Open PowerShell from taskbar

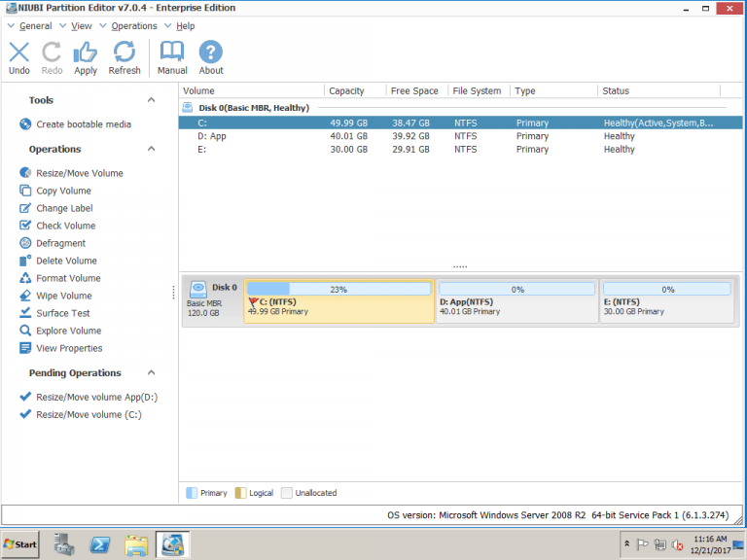[x=100, y=544]
